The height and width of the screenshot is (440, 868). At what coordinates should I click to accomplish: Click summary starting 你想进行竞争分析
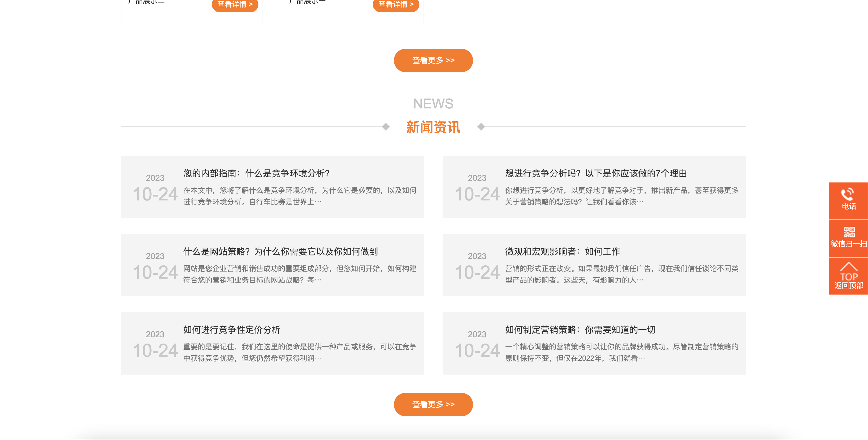pyautogui.click(x=622, y=196)
